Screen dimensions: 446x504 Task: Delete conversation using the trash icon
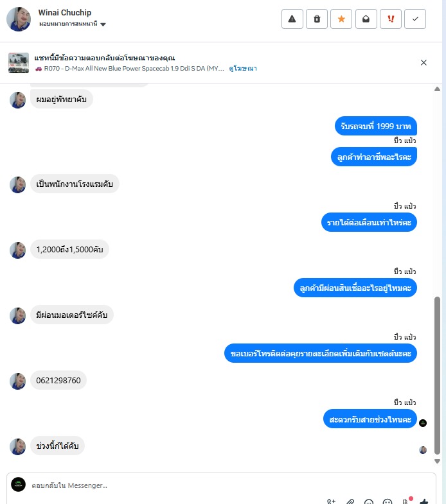(316, 19)
